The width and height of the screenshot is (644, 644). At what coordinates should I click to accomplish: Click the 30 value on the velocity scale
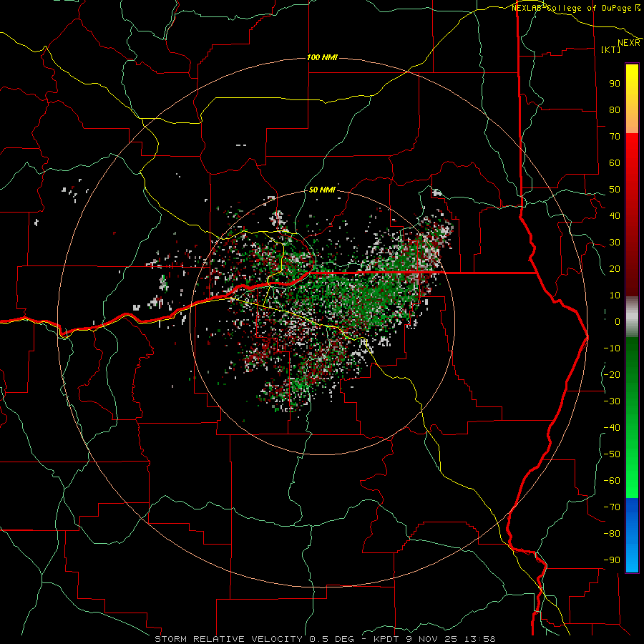tap(615, 243)
